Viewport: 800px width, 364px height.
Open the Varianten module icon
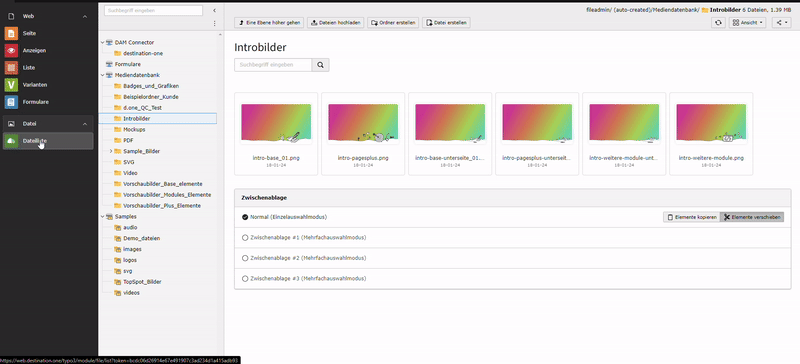click(x=11, y=85)
